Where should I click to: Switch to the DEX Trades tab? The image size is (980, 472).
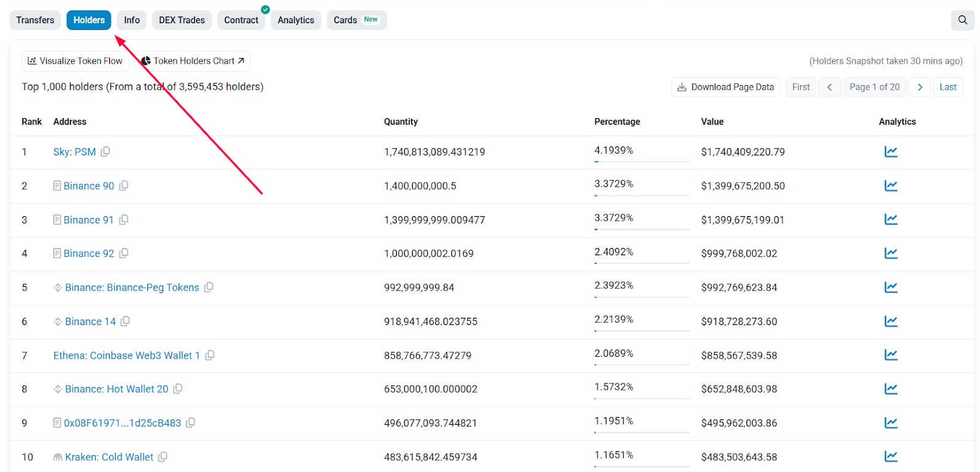point(182,20)
